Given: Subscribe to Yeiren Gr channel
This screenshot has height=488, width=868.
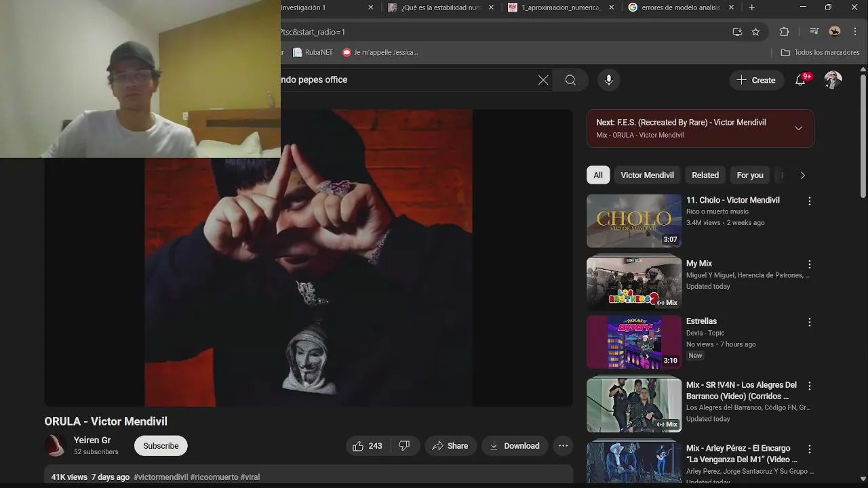Looking at the screenshot, I should (161, 445).
